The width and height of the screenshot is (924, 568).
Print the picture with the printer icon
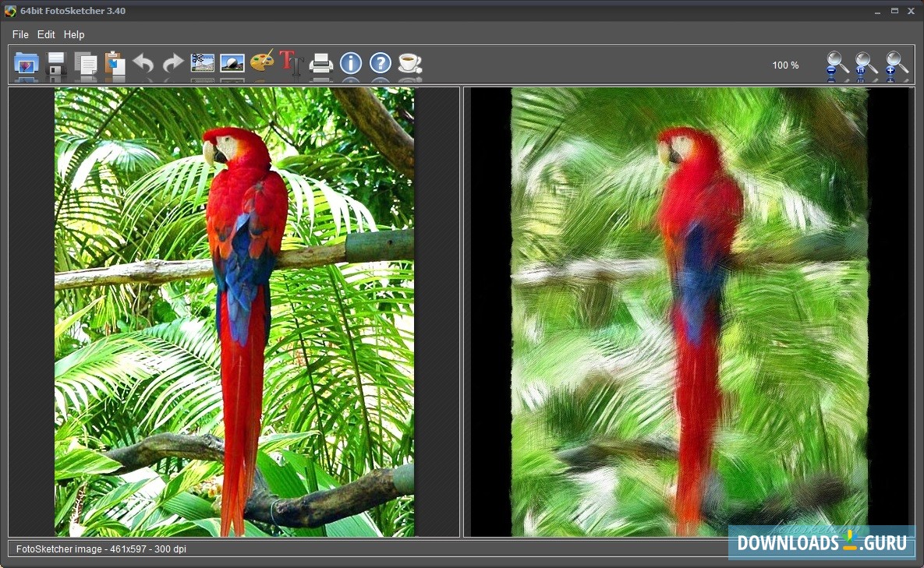click(x=321, y=63)
